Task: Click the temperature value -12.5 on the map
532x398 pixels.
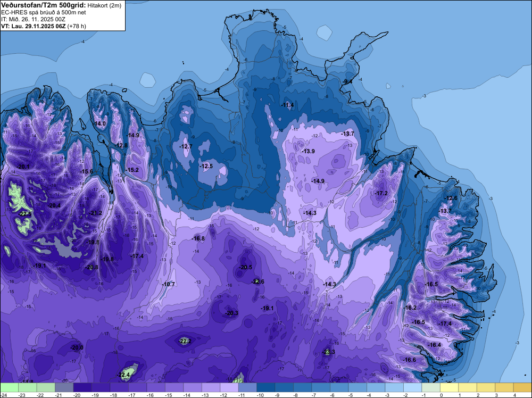Action: pyautogui.click(x=206, y=166)
